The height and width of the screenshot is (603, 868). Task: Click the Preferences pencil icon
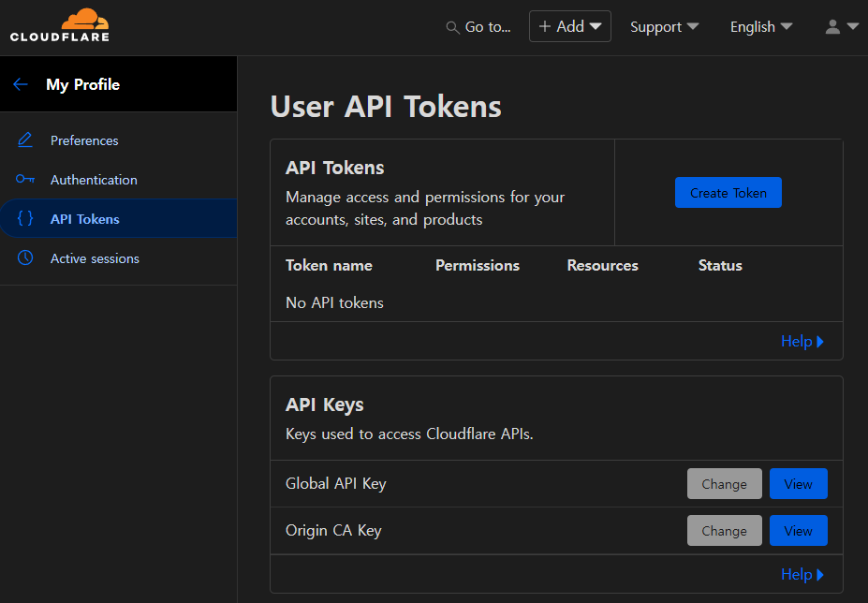point(25,140)
